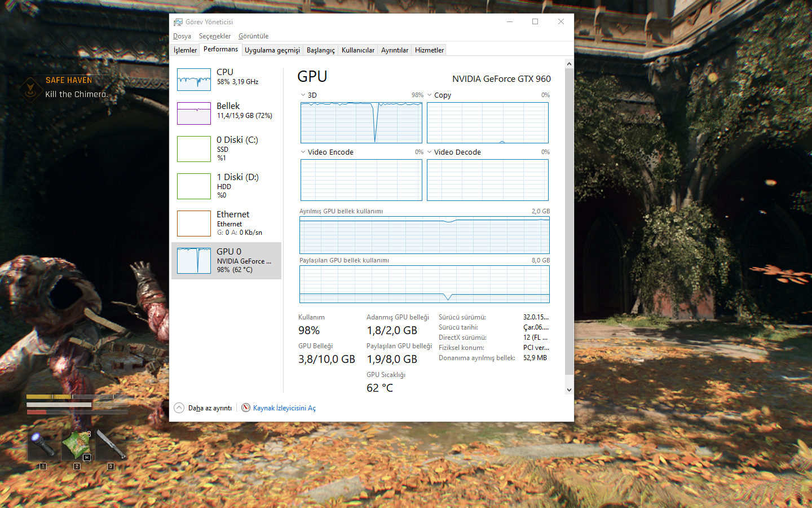Click the Fiziksel konum PCI ver... value
Viewport: 812px width, 508px height.
pos(536,348)
